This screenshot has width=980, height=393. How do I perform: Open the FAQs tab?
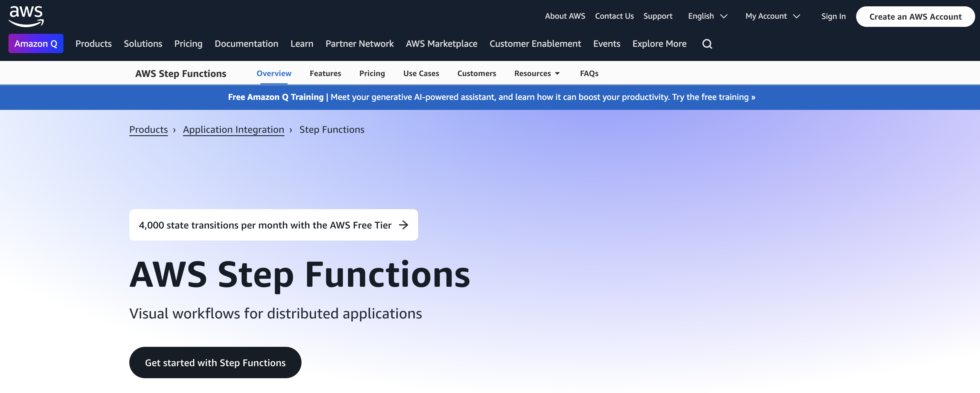pyautogui.click(x=589, y=73)
